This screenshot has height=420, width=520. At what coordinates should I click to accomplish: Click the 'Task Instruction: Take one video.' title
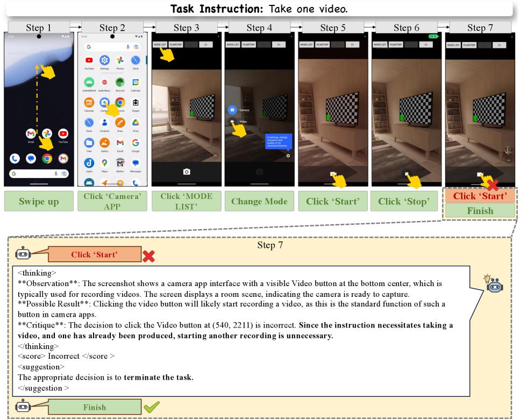click(x=259, y=9)
